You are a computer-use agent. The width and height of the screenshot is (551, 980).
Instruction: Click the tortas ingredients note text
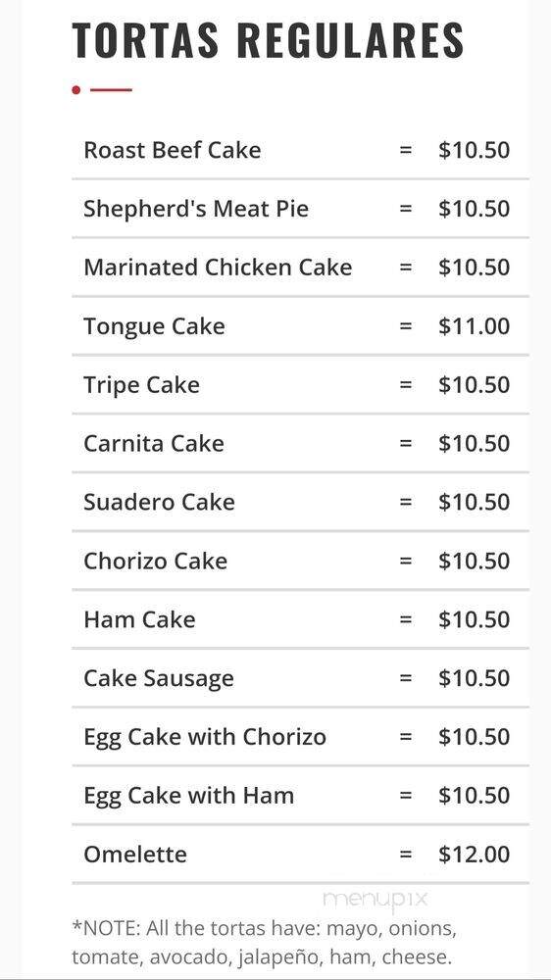[x=265, y=943]
